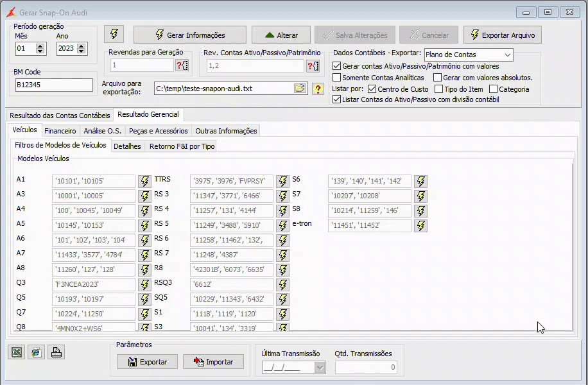
Task: Click the lightning icon beside the A8 model field
Action: [x=144, y=270]
